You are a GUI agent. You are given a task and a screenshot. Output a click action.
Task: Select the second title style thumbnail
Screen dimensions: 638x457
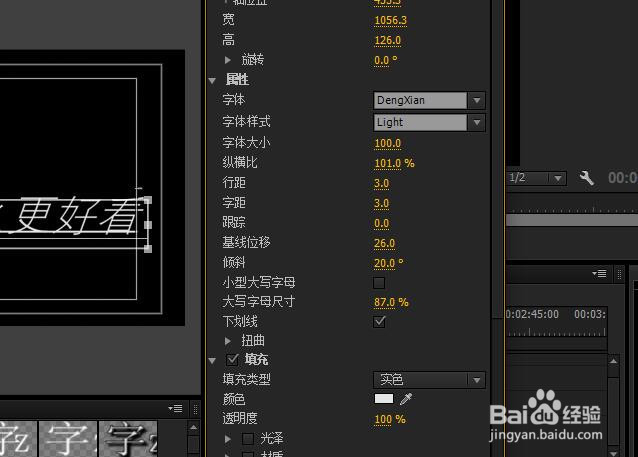click(68, 439)
